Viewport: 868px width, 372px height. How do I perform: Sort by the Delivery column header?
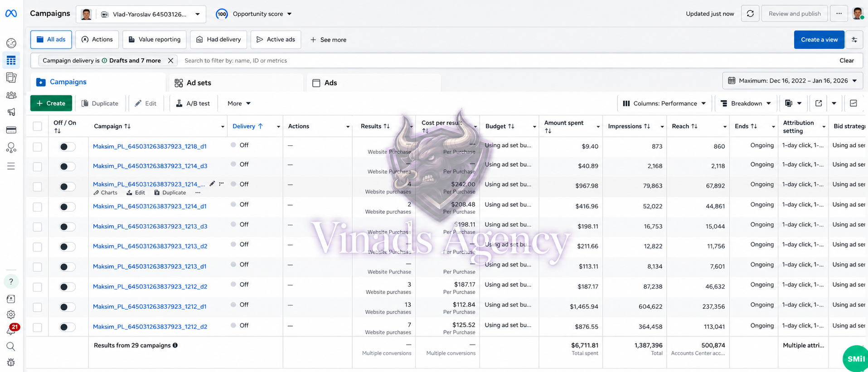248,126
